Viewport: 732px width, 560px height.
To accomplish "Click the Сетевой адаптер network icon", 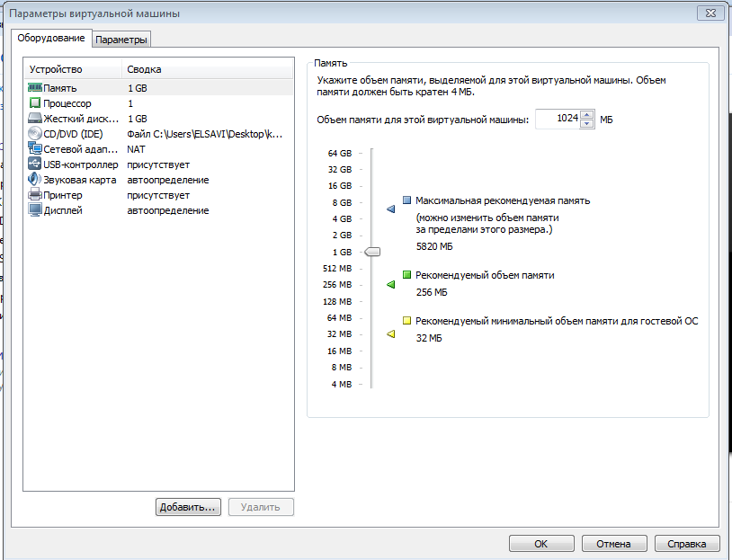I will (35, 149).
